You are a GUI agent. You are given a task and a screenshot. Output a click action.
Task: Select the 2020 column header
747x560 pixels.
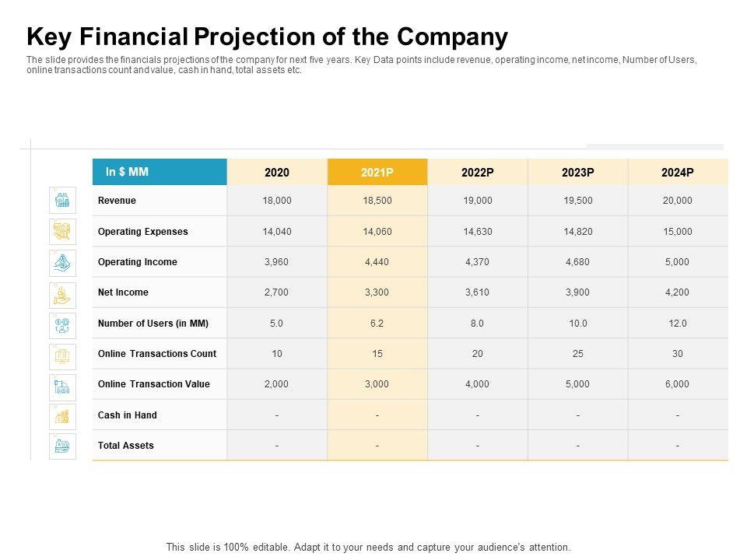277,173
